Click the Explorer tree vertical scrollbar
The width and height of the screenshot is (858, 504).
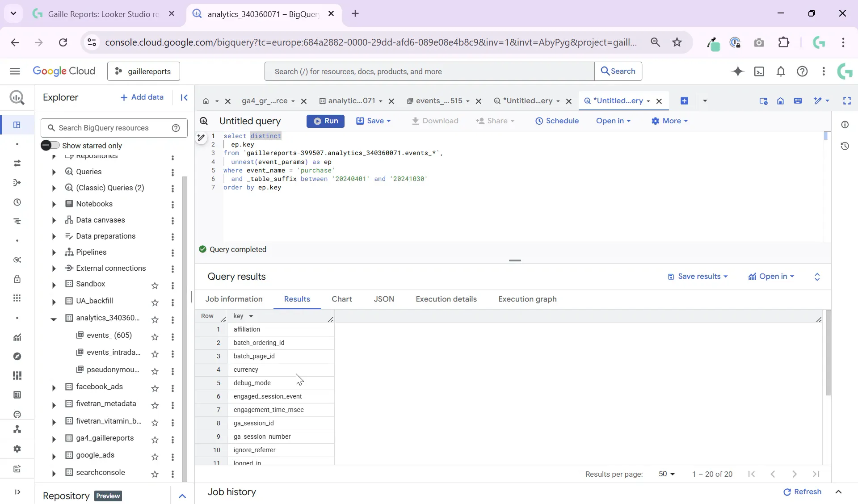pyautogui.click(x=185, y=328)
